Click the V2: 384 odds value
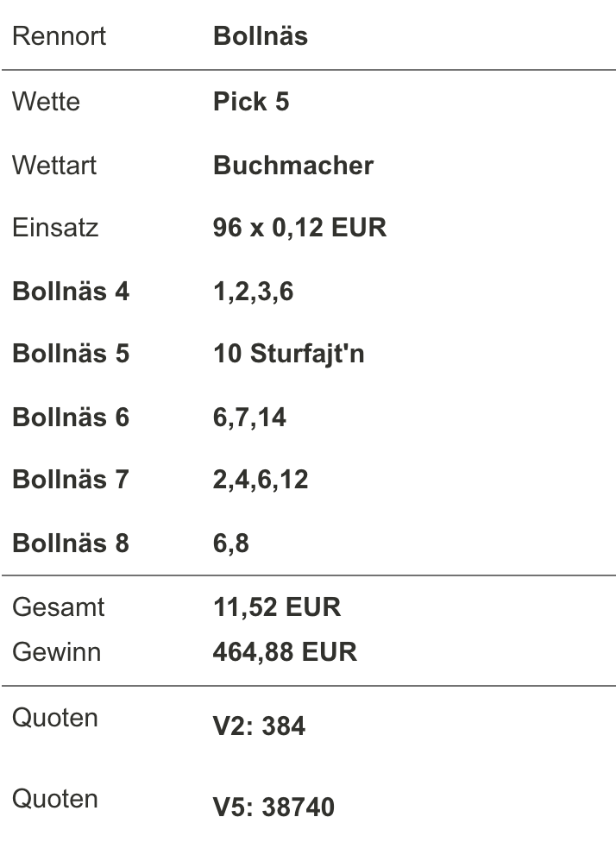 click(x=259, y=726)
